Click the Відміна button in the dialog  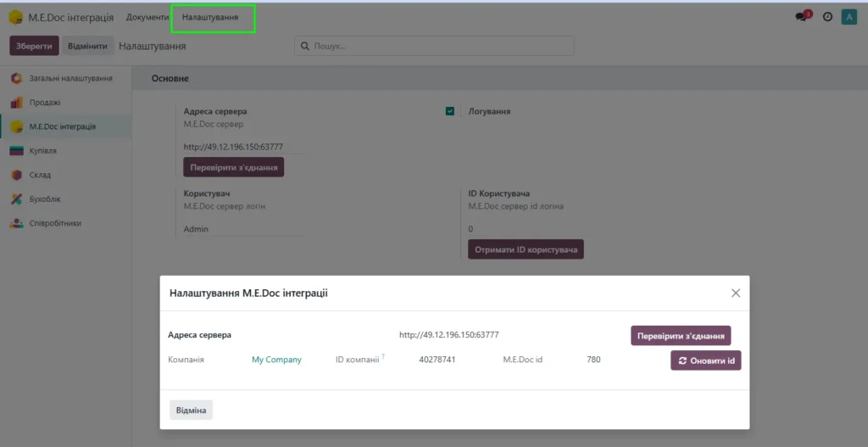[x=191, y=411]
